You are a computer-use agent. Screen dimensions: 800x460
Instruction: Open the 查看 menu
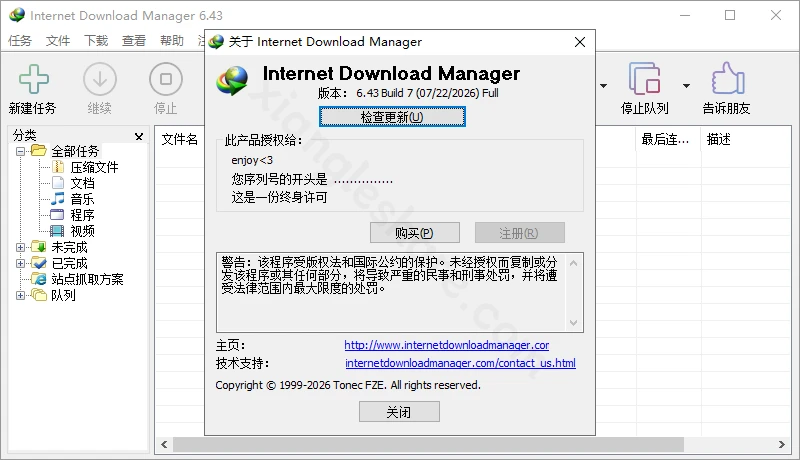[x=134, y=40]
